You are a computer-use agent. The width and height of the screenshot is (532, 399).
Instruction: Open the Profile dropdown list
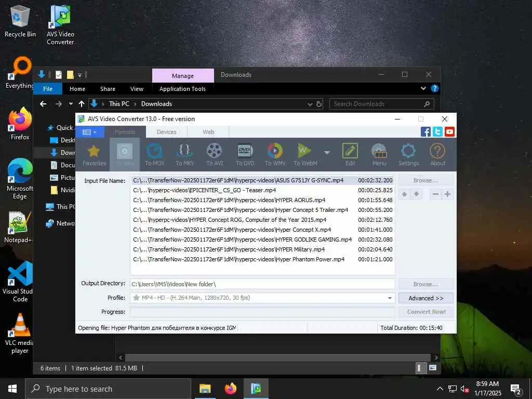(390, 298)
